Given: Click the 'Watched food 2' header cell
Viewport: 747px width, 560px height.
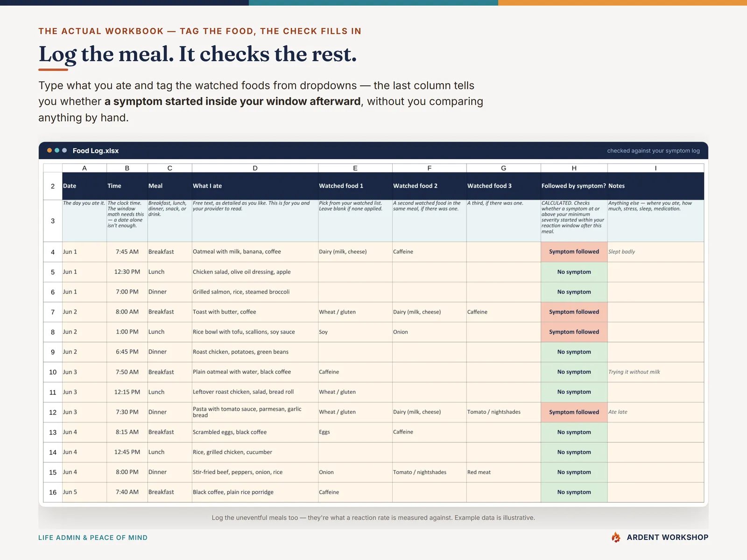Looking at the screenshot, I should click(x=430, y=186).
